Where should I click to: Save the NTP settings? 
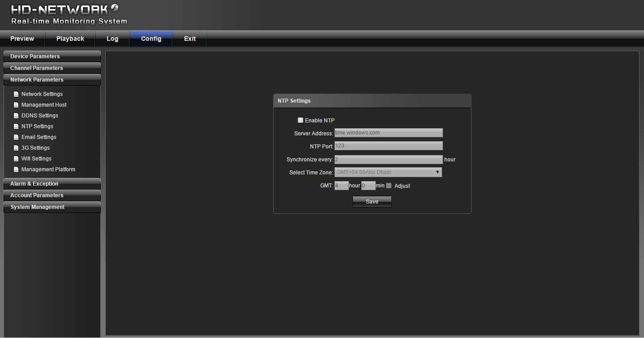click(x=372, y=202)
